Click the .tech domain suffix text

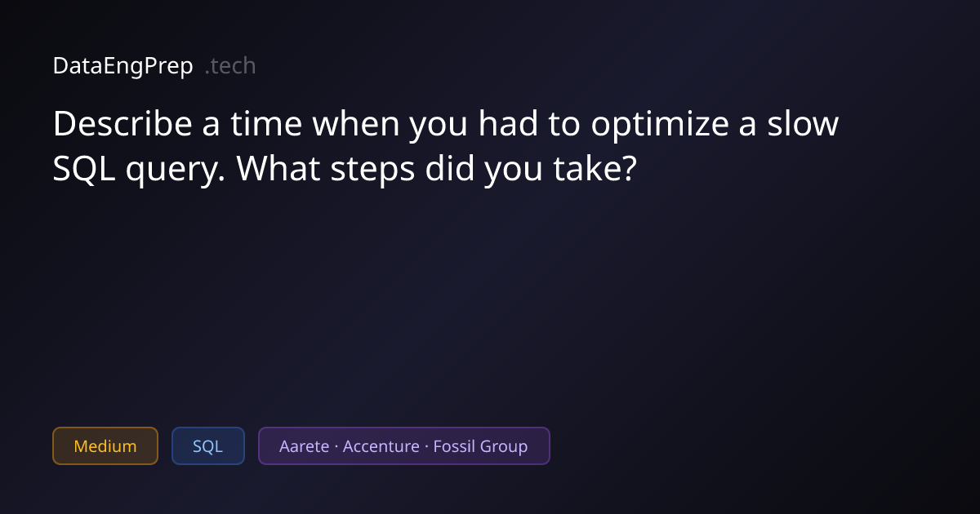coord(230,66)
